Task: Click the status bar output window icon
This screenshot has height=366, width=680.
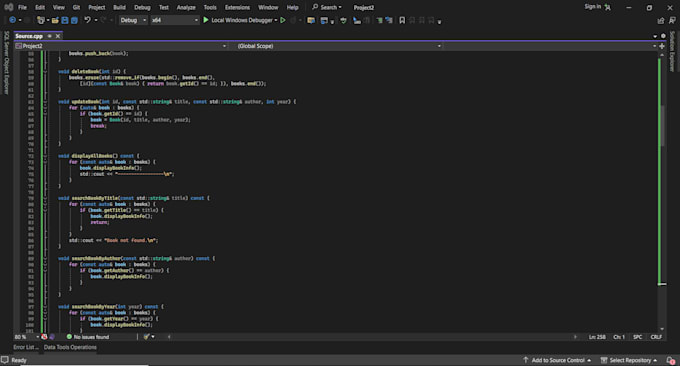Action: (5, 359)
